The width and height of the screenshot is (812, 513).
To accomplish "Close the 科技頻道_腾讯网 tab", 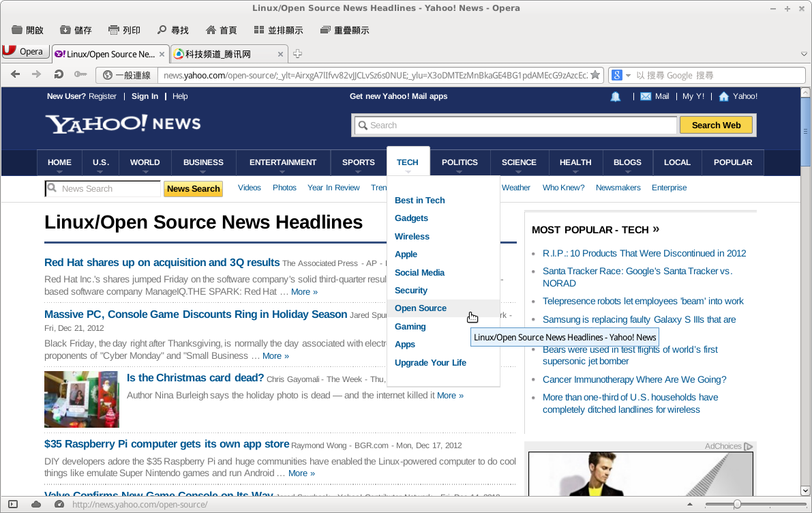I will click(281, 54).
